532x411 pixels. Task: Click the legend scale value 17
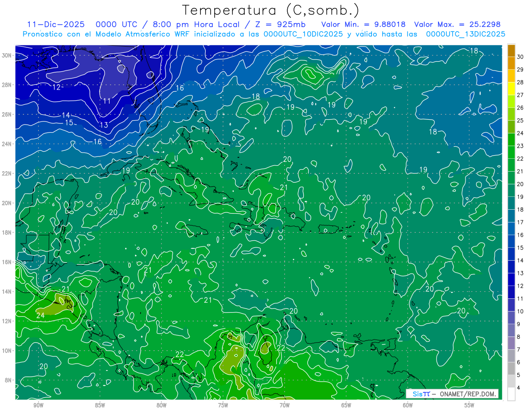[520, 222]
